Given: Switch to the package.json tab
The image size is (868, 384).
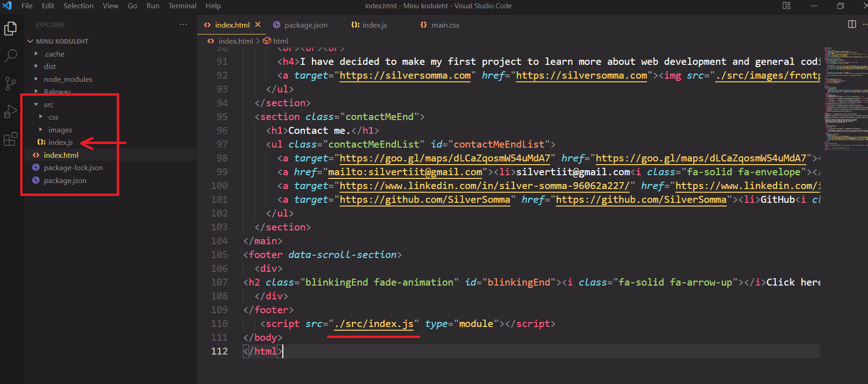Looking at the screenshot, I should 300,25.
